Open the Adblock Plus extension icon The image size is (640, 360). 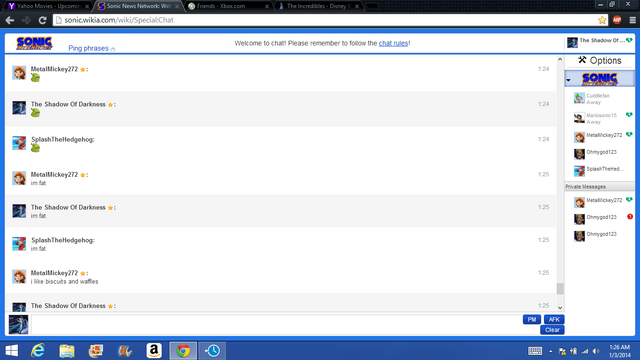[617, 20]
